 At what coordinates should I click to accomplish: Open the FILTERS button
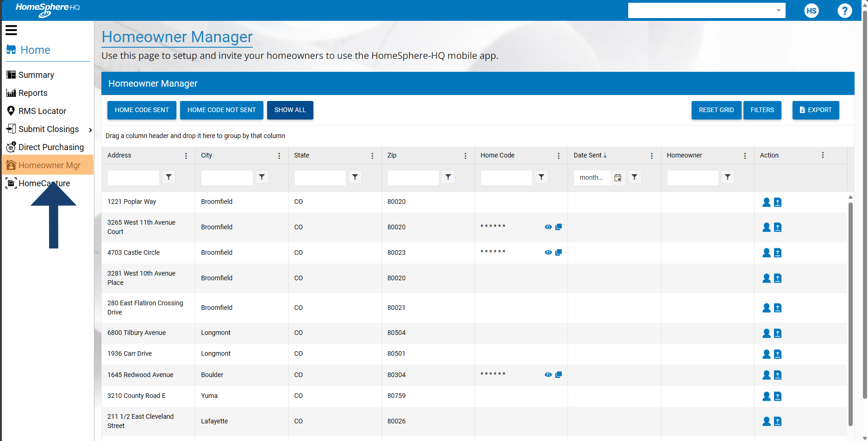(762, 110)
